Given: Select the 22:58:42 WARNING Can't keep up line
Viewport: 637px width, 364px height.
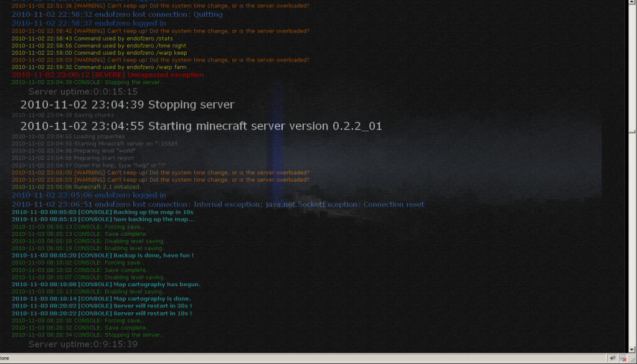Looking at the screenshot, I should coord(161,31).
